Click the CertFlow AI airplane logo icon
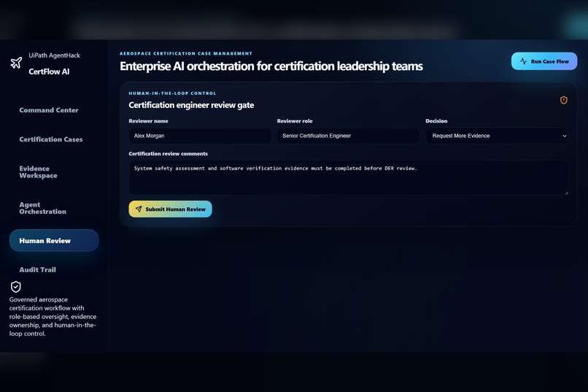This screenshot has width=588, height=392. 16,63
